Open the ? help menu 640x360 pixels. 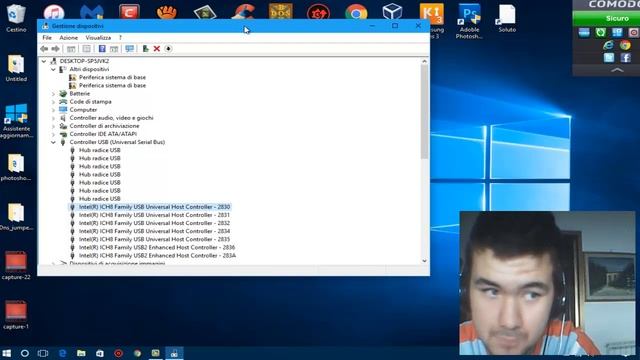click(x=120, y=38)
